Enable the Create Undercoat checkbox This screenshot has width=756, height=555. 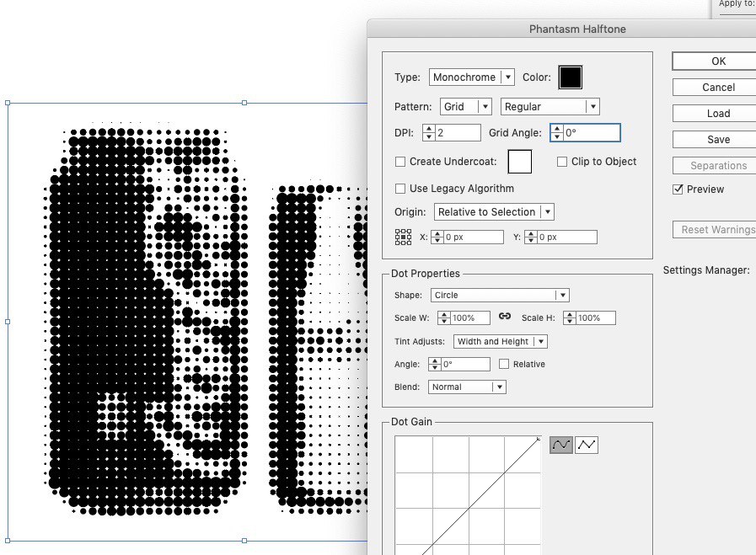click(400, 162)
